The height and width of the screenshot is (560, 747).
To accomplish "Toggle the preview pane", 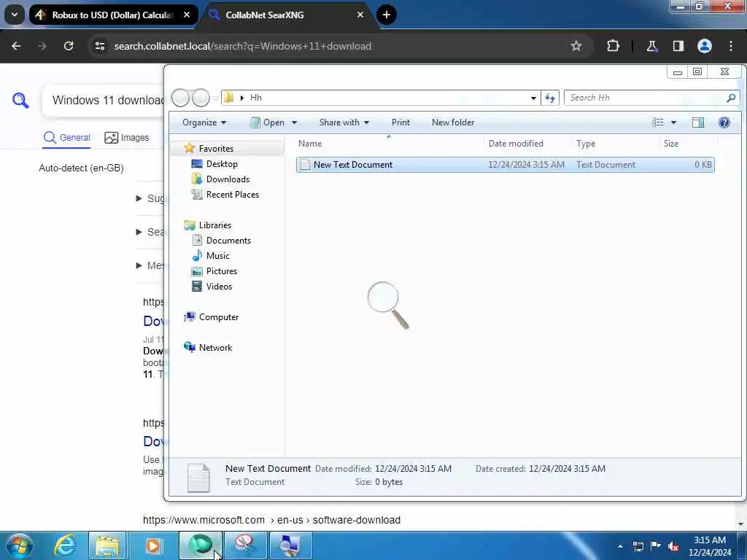I will point(698,122).
